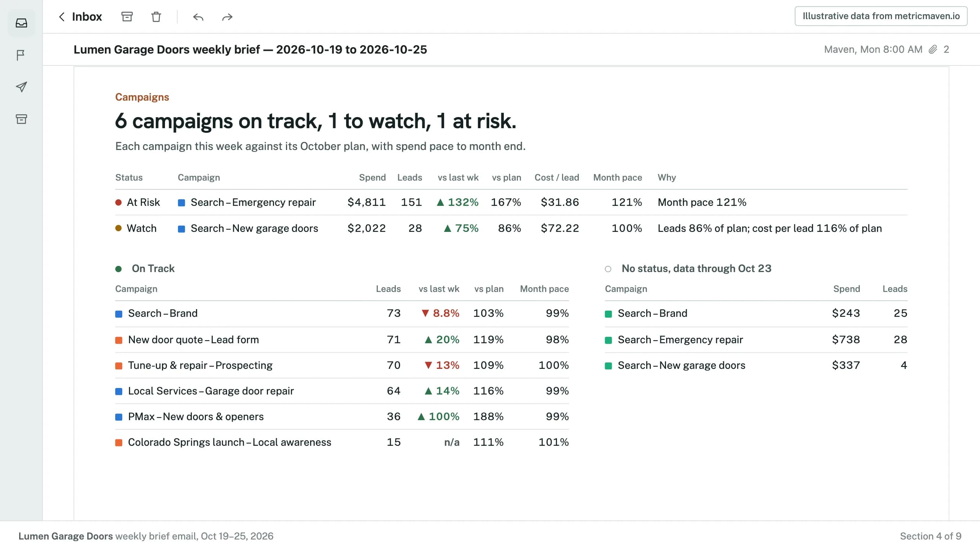This screenshot has width=980, height=551.
Task: Click the ▼ 8.8% value for Search–Brand
Action: point(440,313)
